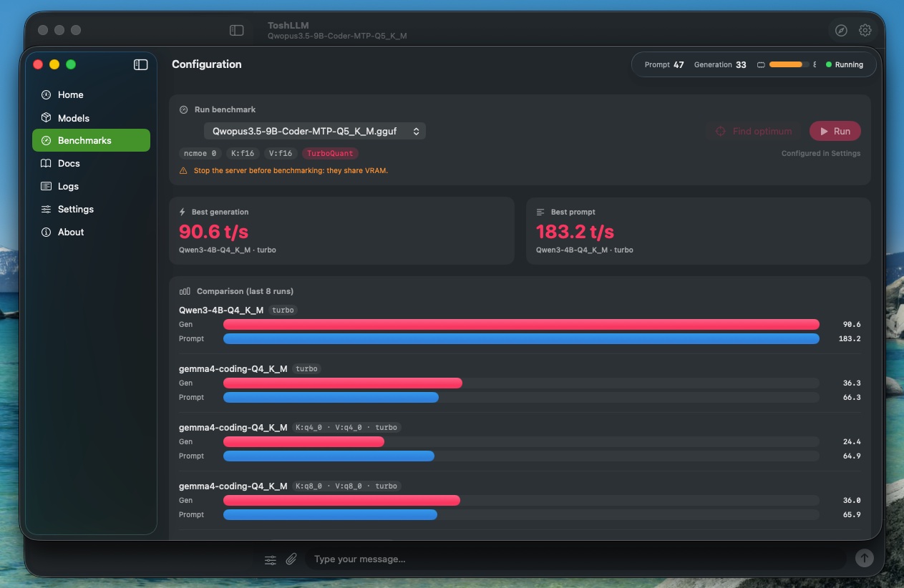
Task: Click the blue Prompt bar for Qwen3-4B-Q4_K_M
Action: click(x=521, y=338)
